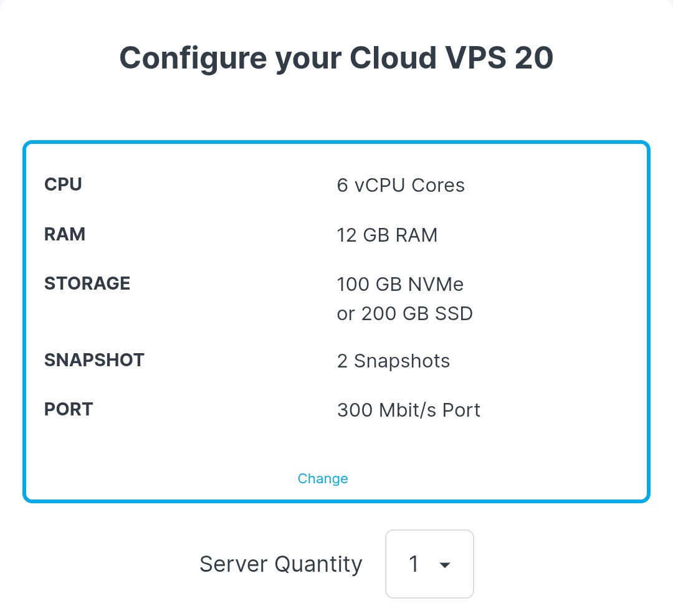Click the SNAPSHOT label
Viewport: 673px width, 616px height.
(95, 360)
